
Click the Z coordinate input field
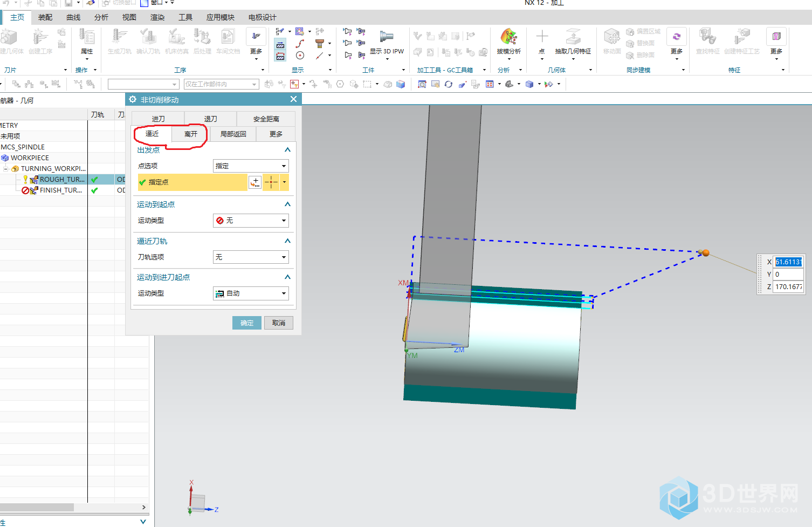pos(788,287)
